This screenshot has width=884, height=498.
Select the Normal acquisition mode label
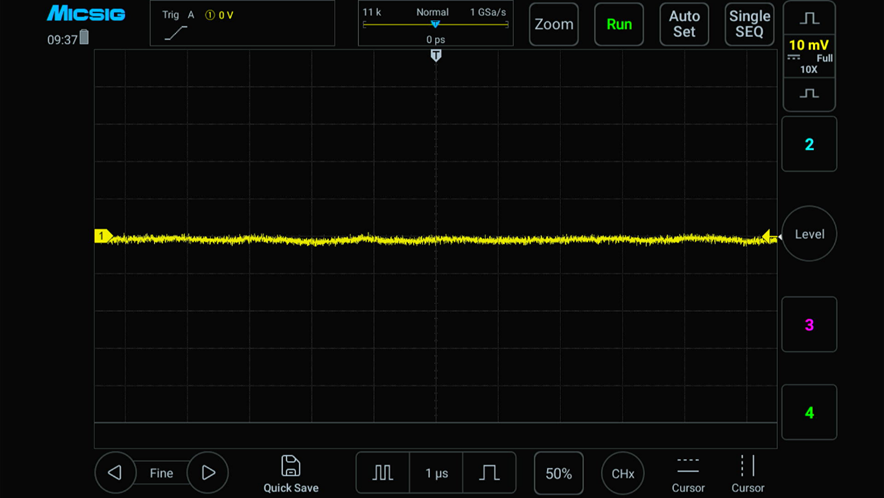click(x=432, y=12)
